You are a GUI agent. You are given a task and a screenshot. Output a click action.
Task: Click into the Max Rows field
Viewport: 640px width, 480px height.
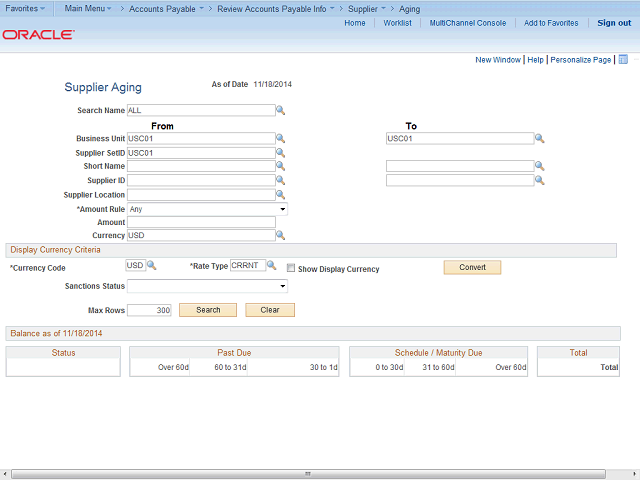[150, 310]
